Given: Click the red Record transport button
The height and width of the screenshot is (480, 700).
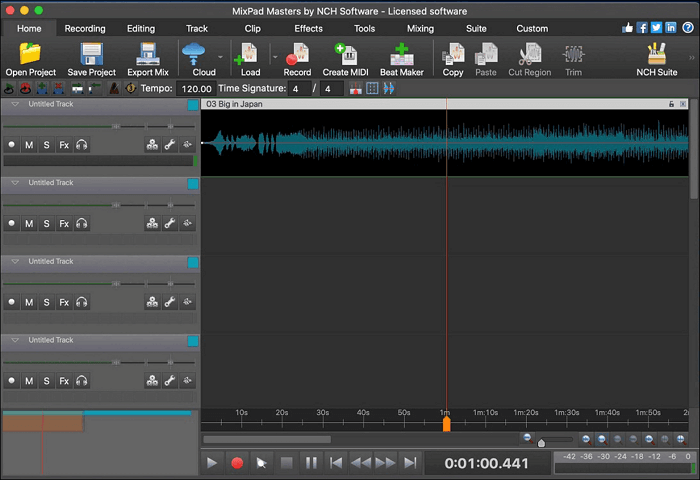Looking at the screenshot, I should (237, 463).
